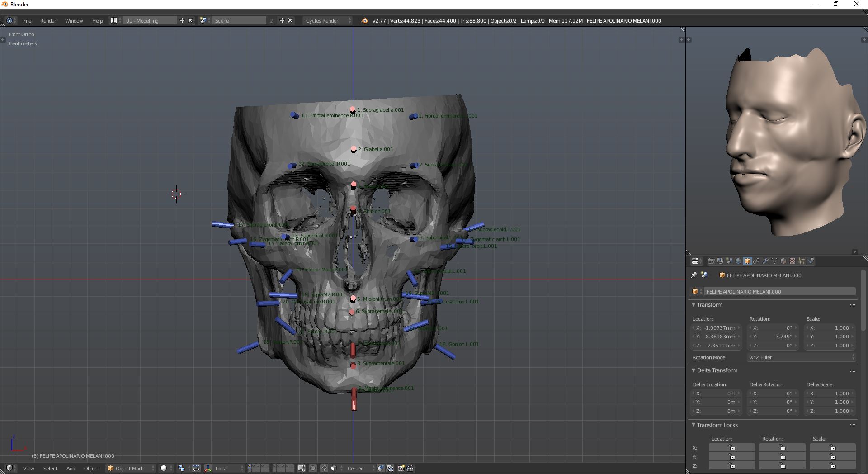
Task: Open the Cycles Render engine dropdown
Action: click(327, 21)
